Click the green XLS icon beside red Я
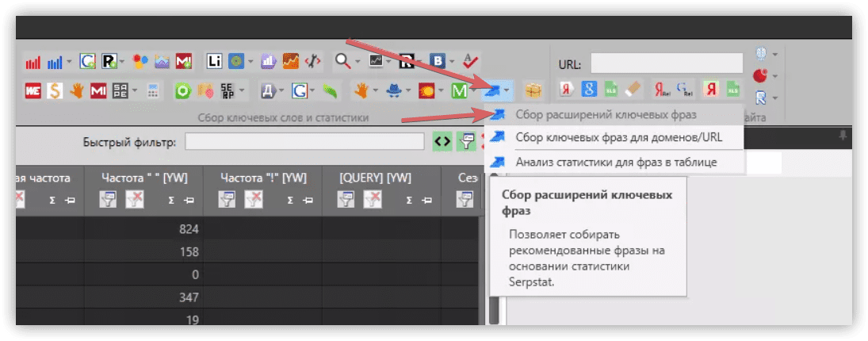Viewport: 868px width, 341px height. (733, 89)
